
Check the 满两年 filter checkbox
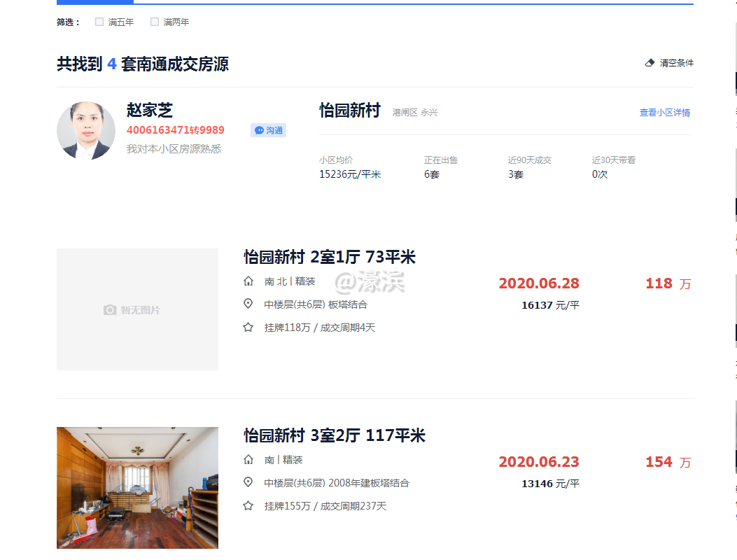coord(154,22)
